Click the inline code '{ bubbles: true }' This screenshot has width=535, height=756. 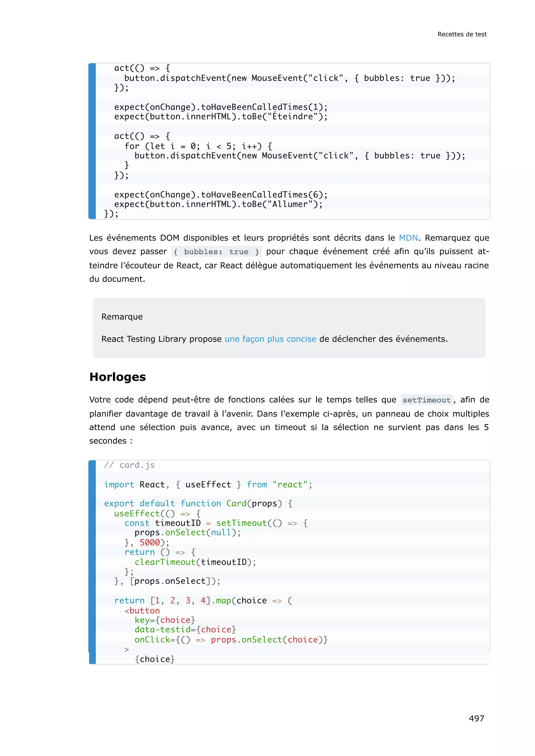click(x=217, y=252)
